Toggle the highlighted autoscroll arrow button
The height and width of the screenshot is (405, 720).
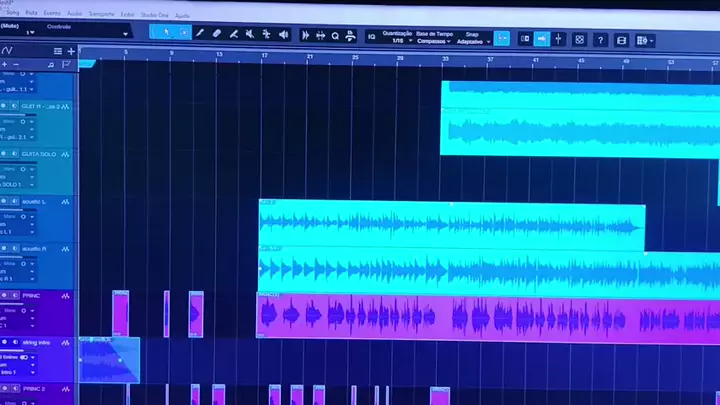tap(541, 39)
